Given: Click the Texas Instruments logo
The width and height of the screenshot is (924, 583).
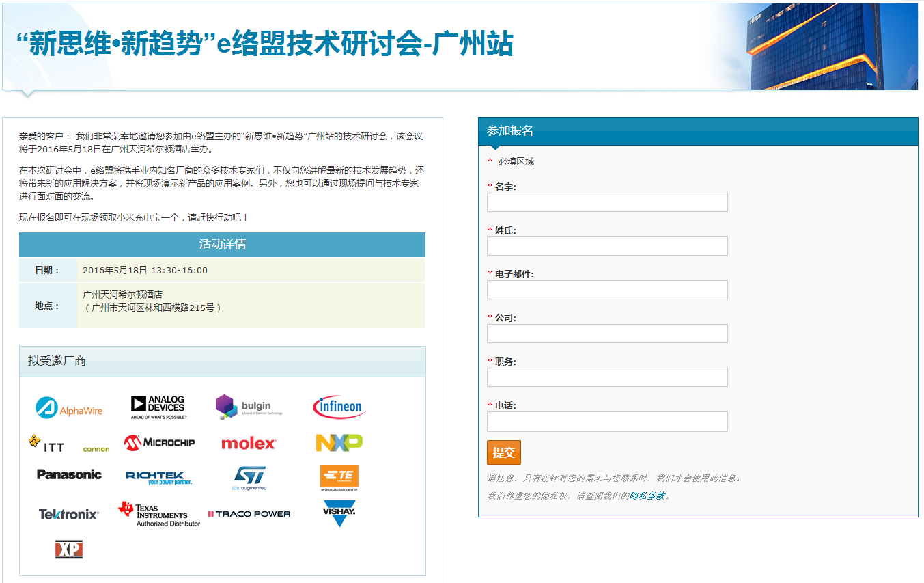Looking at the screenshot, I should coord(159,514).
